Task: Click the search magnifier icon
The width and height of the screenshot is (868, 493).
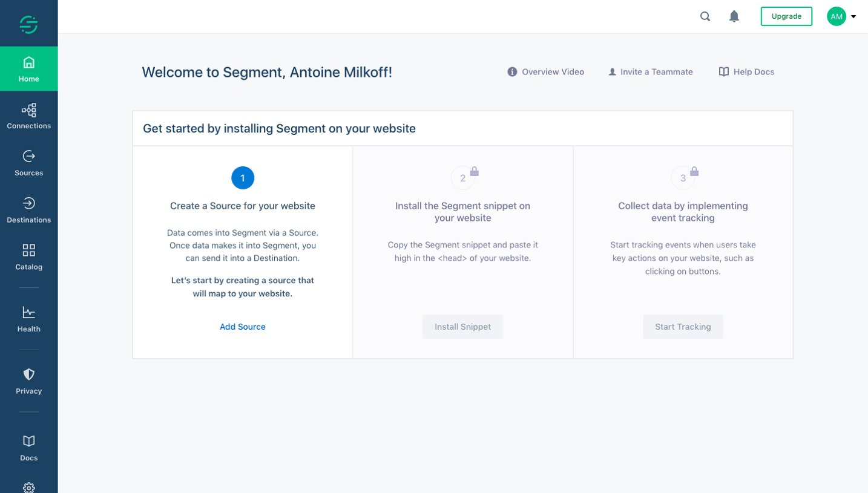Action: click(x=705, y=16)
